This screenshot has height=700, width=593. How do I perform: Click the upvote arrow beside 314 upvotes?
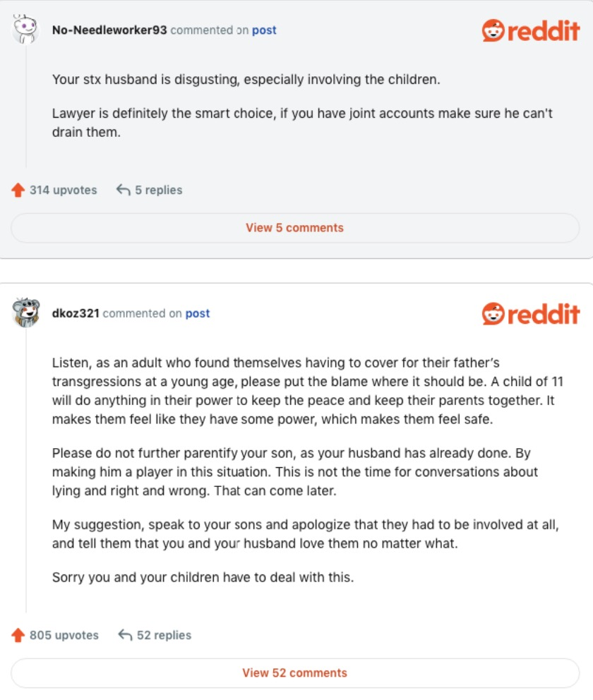pos(18,191)
